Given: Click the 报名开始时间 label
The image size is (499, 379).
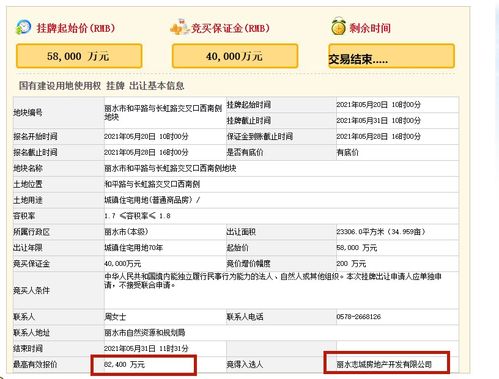Looking at the screenshot, I should (x=35, y=136).
